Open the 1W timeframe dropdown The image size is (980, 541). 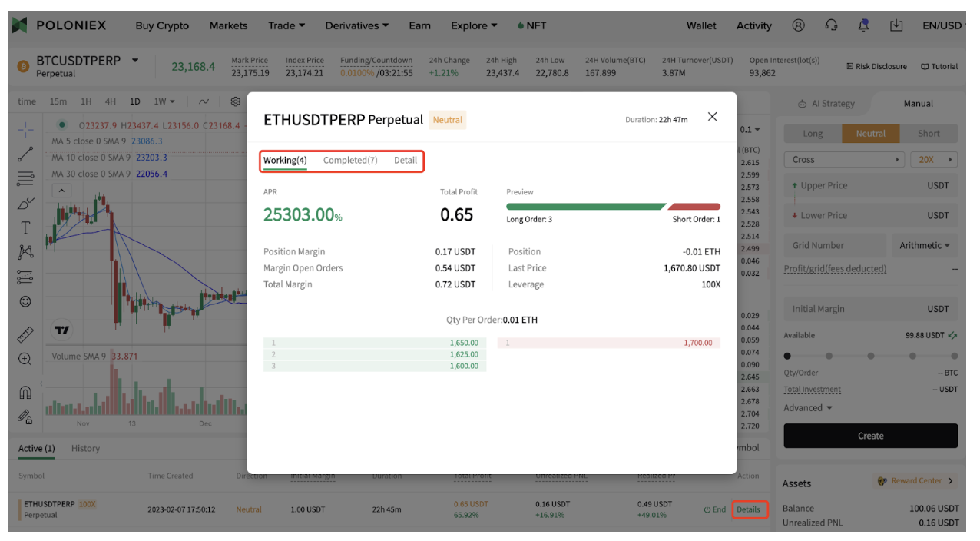[164, 101]
